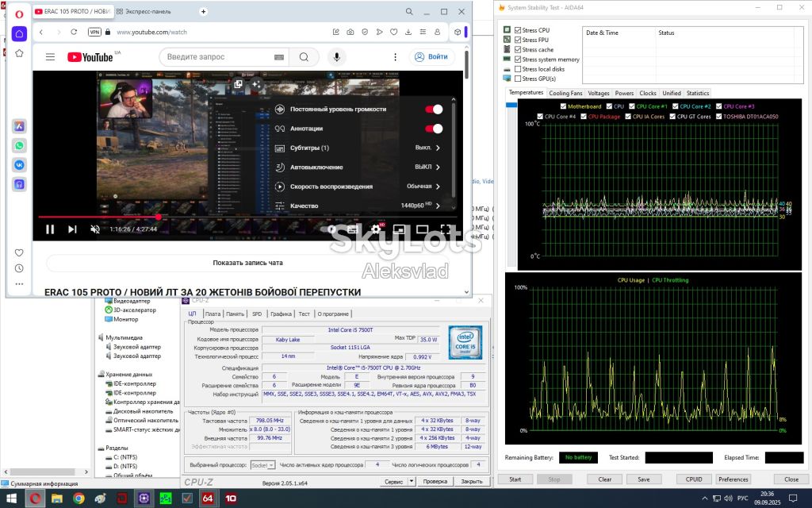Unmute the YouTube player sound

[x=95, y=229]
